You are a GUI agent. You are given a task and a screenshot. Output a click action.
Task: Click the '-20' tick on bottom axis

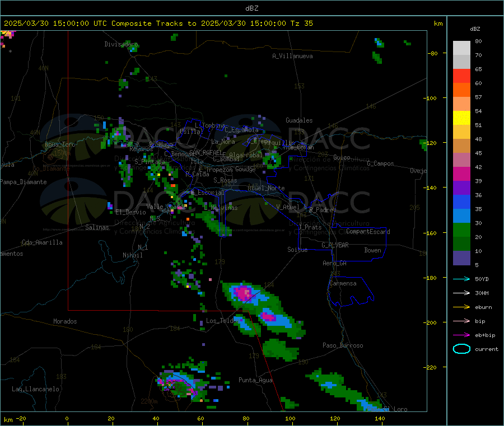(21, 418)
